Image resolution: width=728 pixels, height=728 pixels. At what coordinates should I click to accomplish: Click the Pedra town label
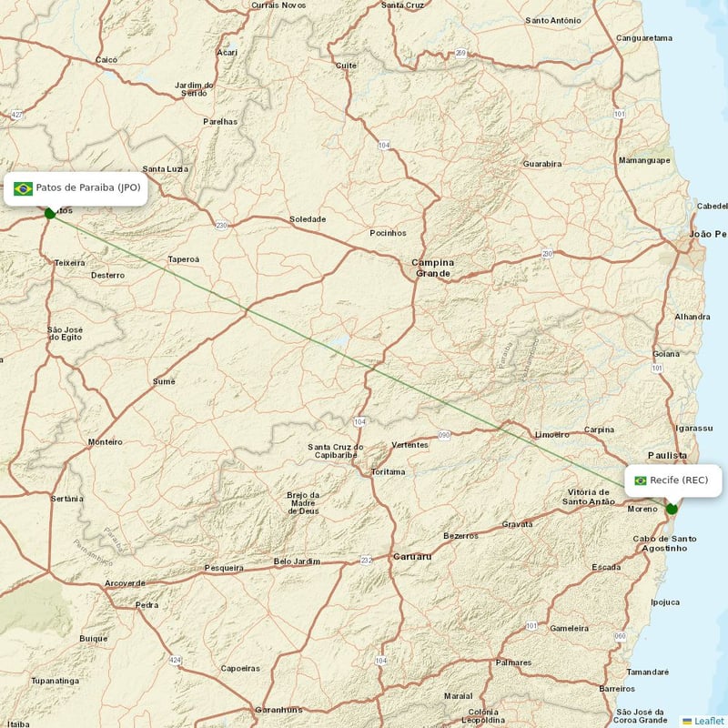[147, 605]
